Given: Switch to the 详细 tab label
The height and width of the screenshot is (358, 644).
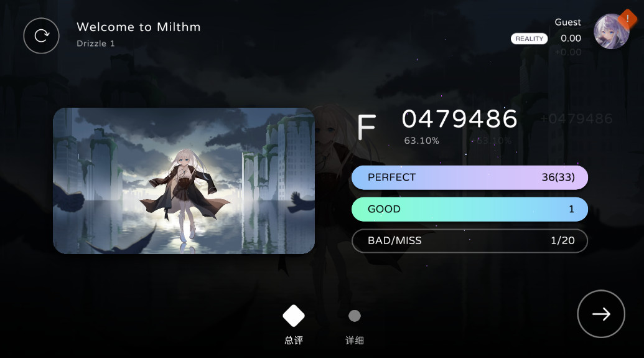Looking at the screenshot, I should tap(355, 341).
